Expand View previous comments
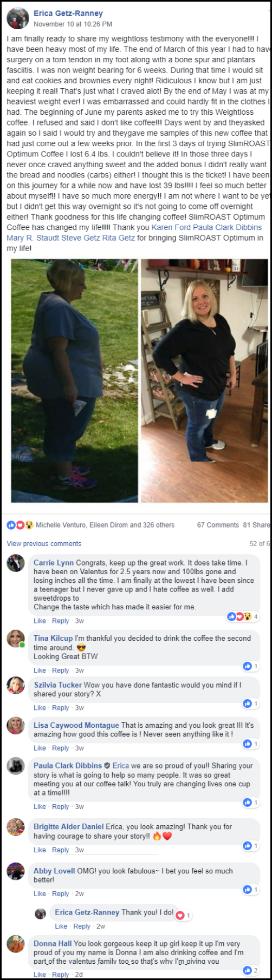 pos(44,544)
